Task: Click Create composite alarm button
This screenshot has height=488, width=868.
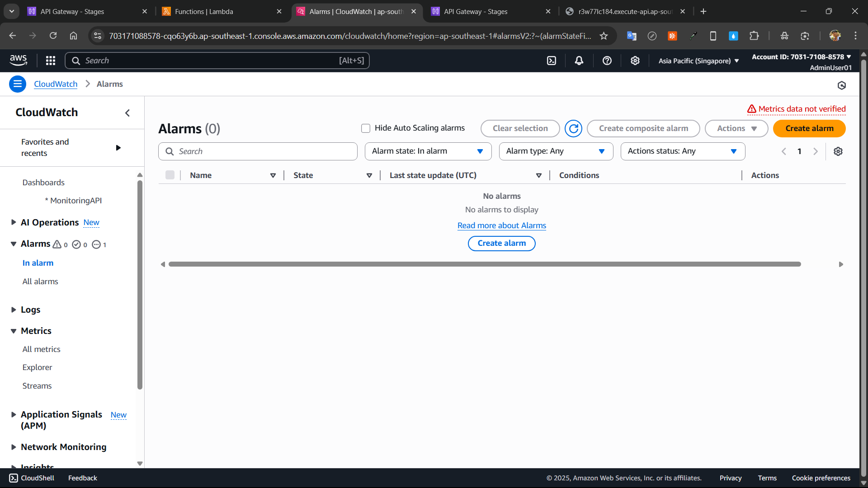Action: pyautogui.click(x=643, y=128)
